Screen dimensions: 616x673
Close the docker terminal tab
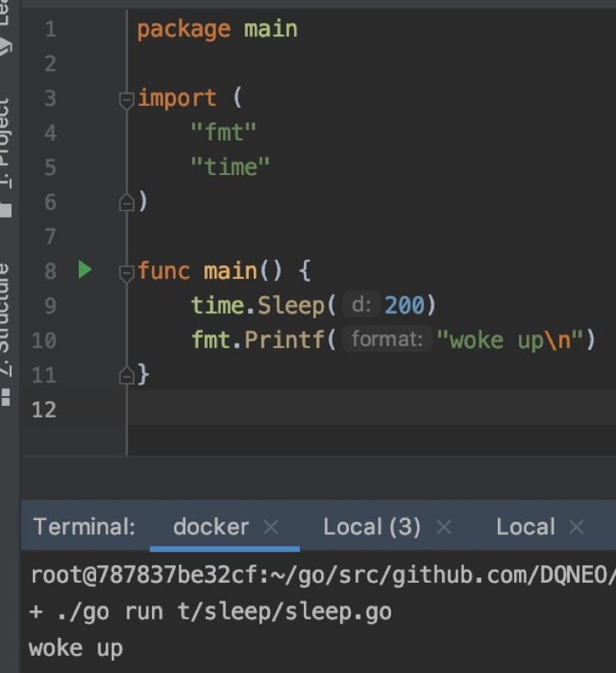tap(271, 528)
